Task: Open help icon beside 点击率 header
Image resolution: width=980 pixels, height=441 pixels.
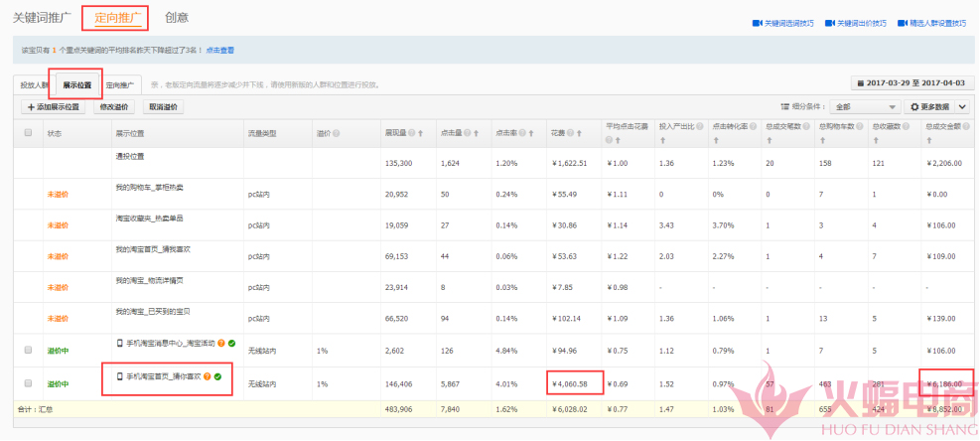Action: pyautogui.click(x=521, y=133)
